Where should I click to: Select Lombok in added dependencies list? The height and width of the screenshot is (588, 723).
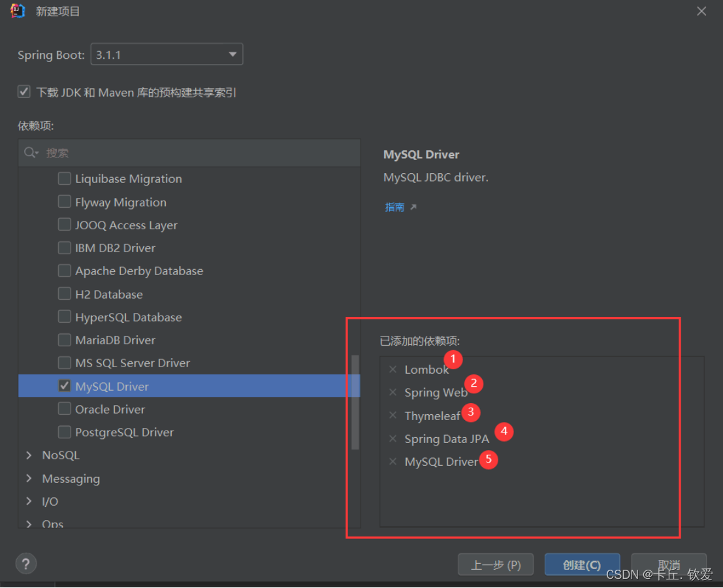click(426, 369)
